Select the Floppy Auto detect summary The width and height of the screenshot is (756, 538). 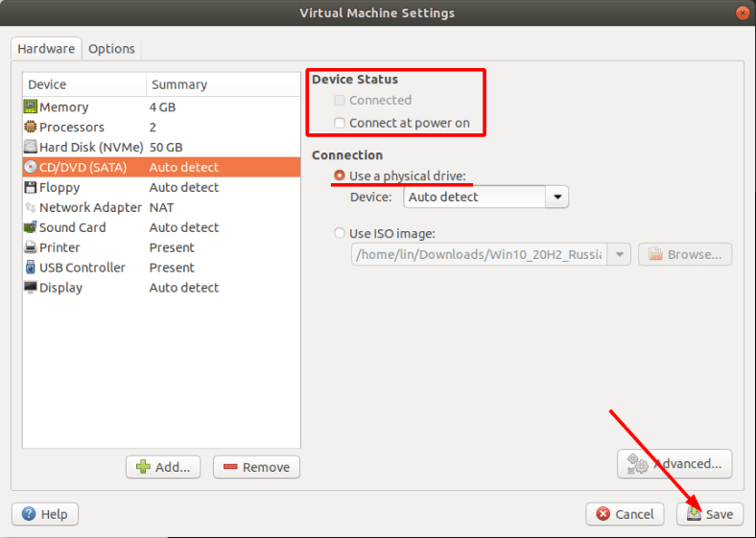[184, 187]
